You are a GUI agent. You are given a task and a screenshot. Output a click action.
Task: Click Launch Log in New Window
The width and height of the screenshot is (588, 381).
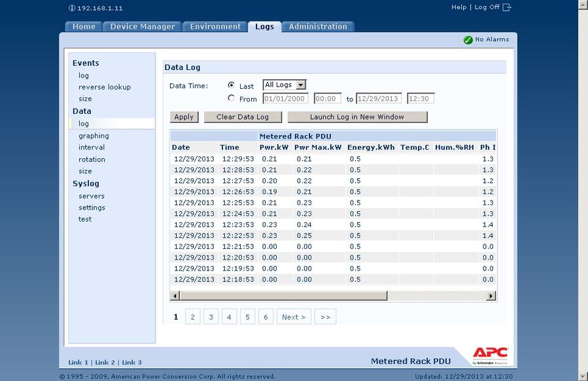click(x=357, y=117)
